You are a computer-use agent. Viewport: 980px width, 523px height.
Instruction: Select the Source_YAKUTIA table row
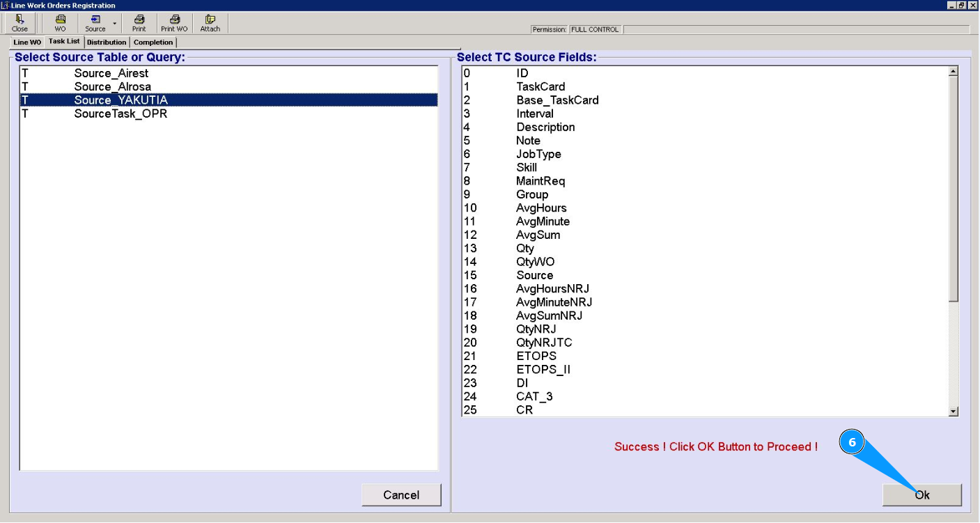click(x=228, y=100)
